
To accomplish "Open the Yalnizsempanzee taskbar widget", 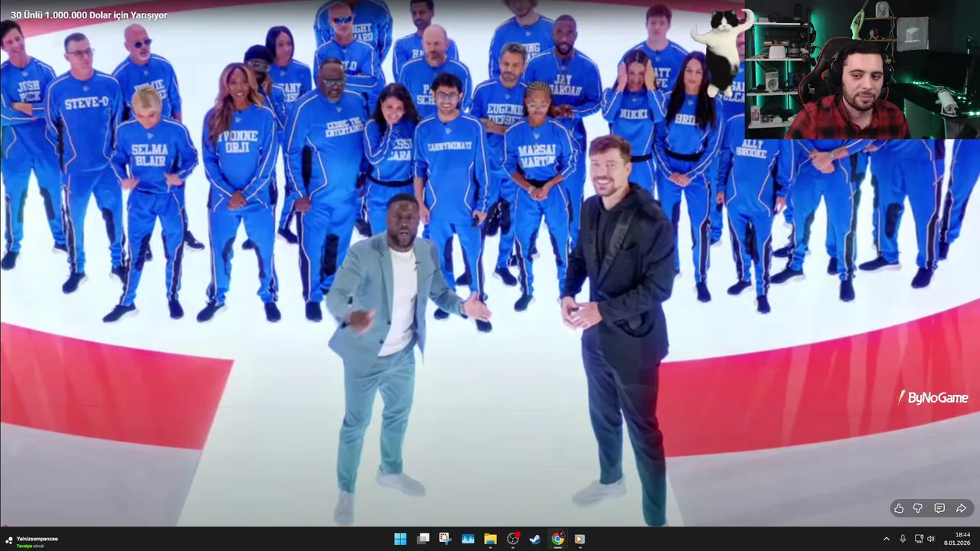I will [x=32, y=541].
